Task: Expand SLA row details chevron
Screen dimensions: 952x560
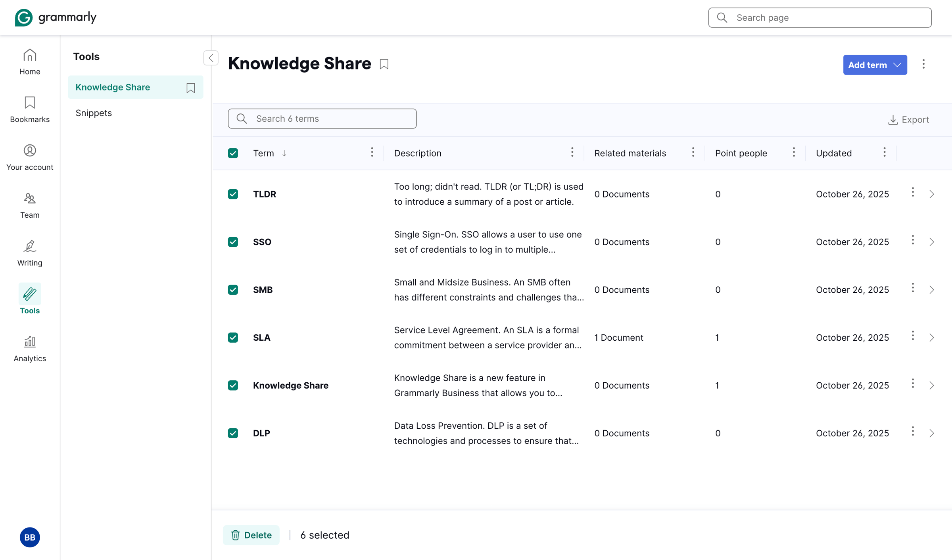Action: click(932, 338)
